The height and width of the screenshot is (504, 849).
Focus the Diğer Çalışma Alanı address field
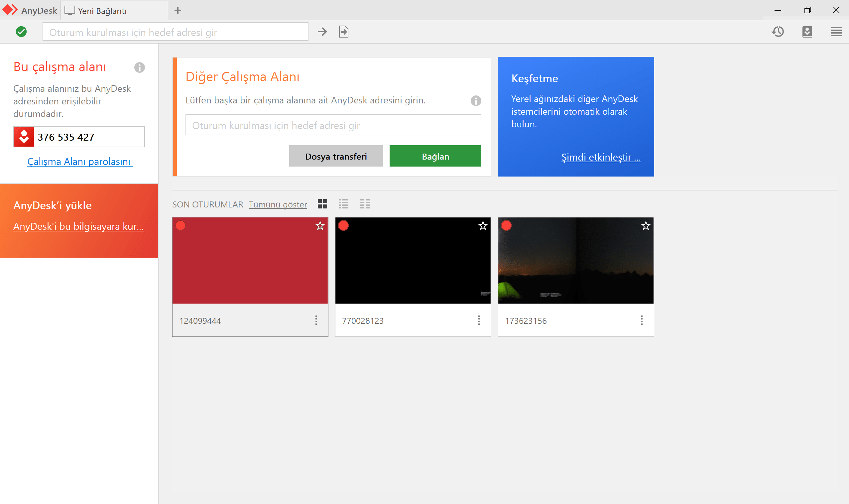tap(333, 125)
